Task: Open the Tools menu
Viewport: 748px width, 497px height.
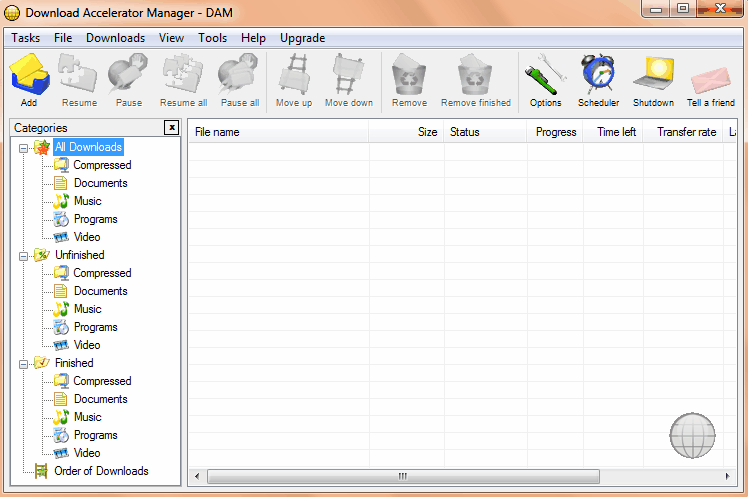Action: pyautogui.click(x=213, y=38)
